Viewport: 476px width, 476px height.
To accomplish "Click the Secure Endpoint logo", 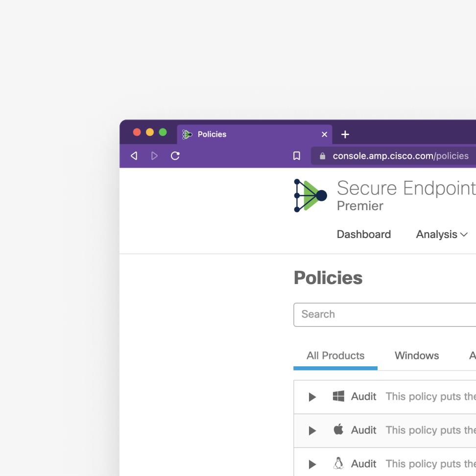I will 310,195.
